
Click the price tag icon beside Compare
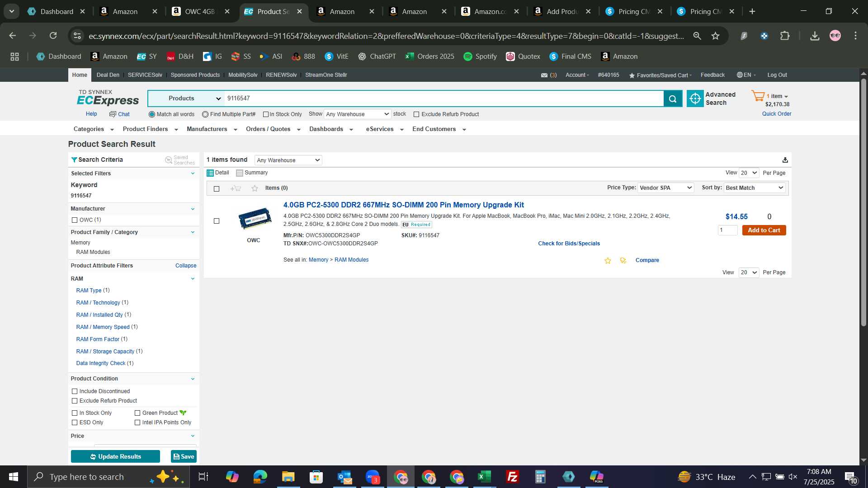point(623,261)
